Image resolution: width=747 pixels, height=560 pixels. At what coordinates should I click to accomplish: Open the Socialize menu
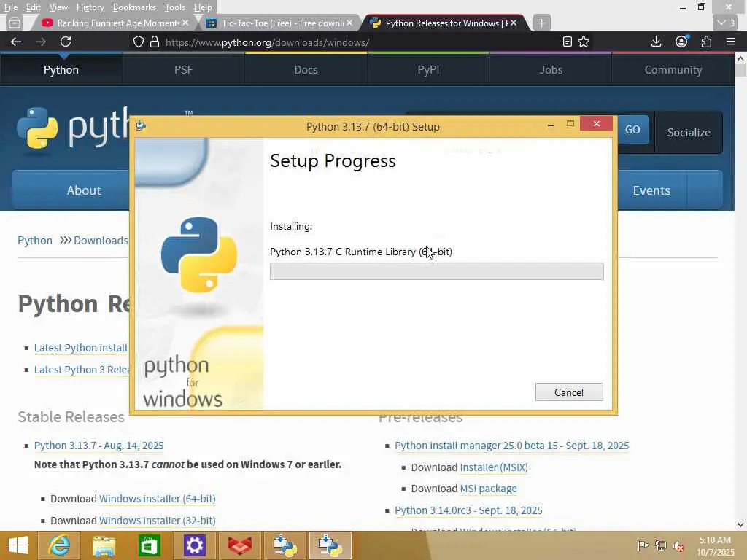pos(689,133)
